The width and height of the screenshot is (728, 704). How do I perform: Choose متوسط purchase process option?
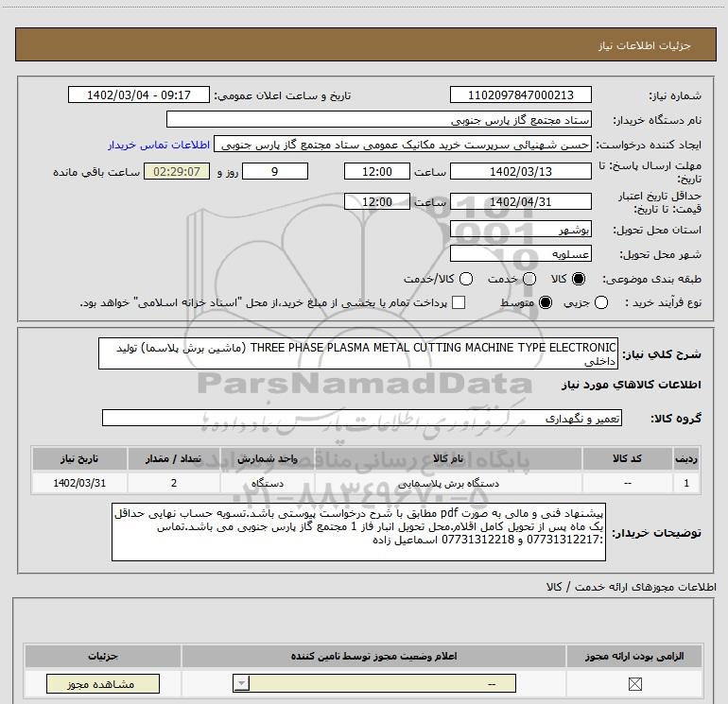click(546, 302)
